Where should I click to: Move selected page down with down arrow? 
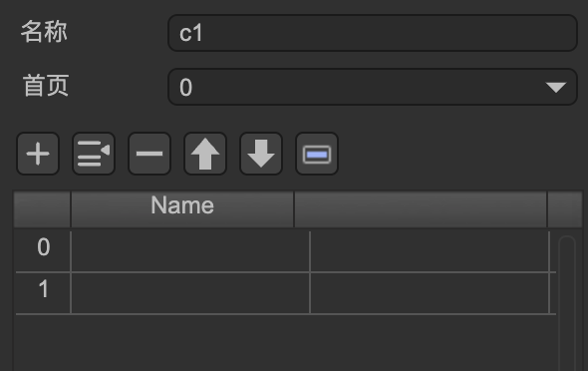tap(261, 154)
